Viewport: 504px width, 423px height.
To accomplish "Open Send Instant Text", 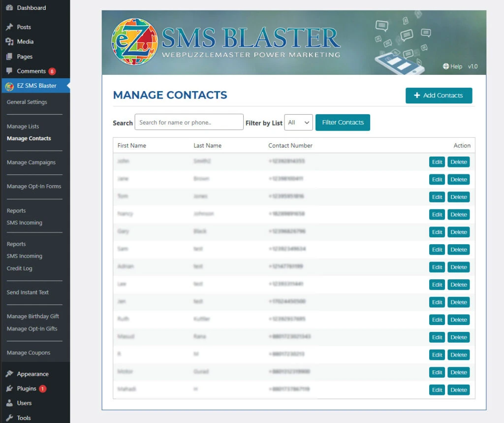I will (28, 293).
